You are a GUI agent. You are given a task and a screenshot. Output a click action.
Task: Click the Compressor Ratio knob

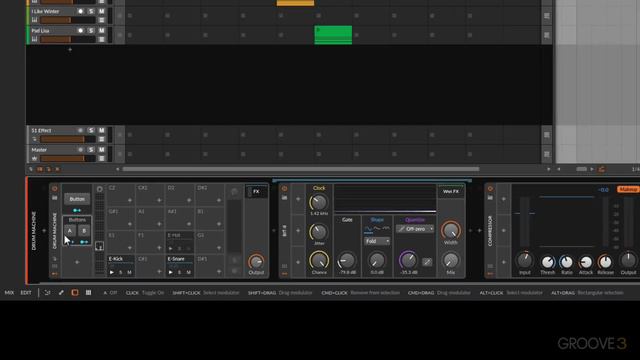click(x=567, y=262)
